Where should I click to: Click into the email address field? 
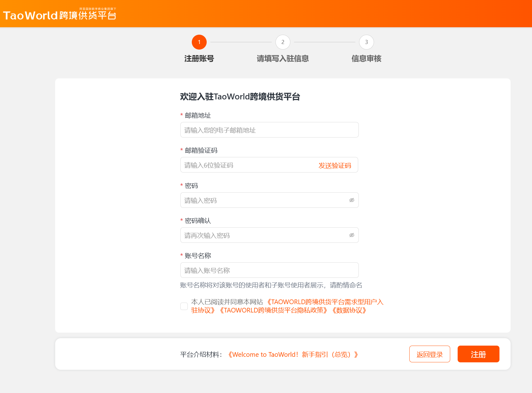269,130
